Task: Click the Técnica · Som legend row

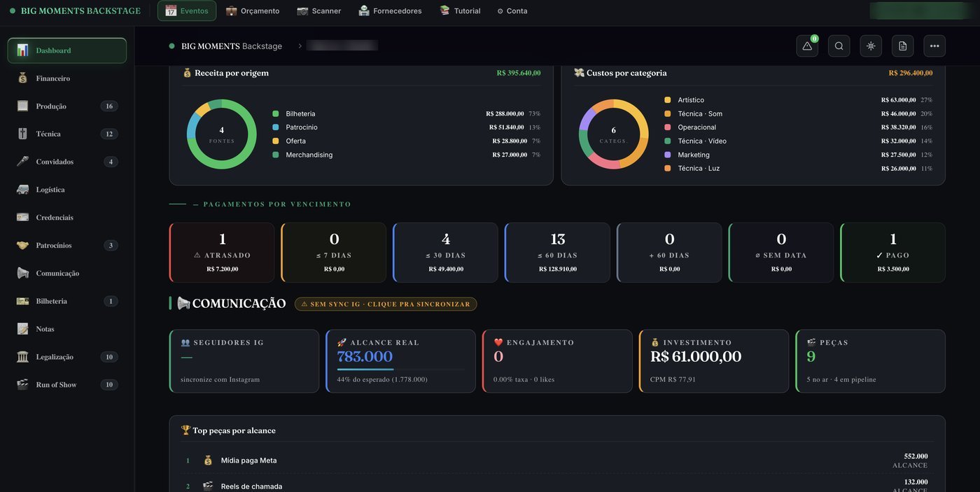Action: (x=798, y=113)
